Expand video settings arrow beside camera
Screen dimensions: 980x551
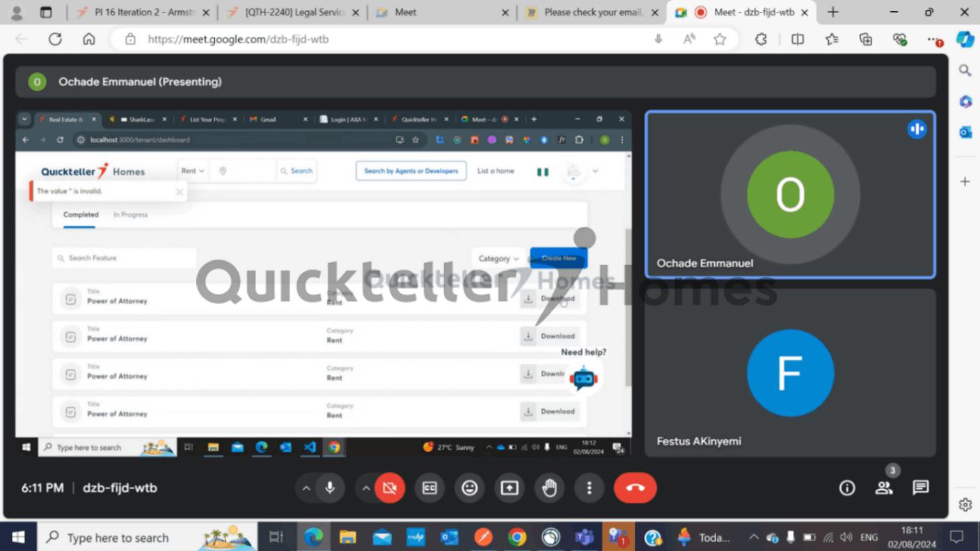365,488
